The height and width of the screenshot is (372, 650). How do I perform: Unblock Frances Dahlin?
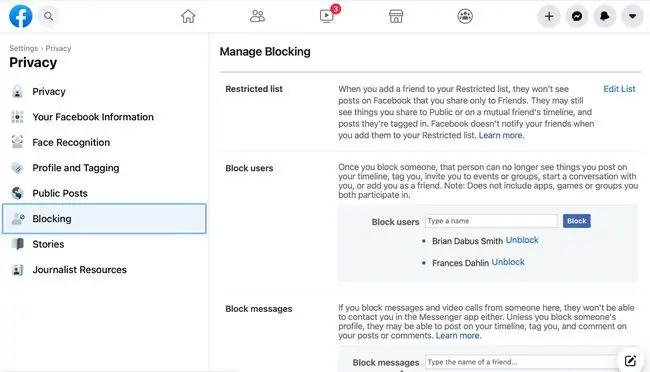[508, 262]
